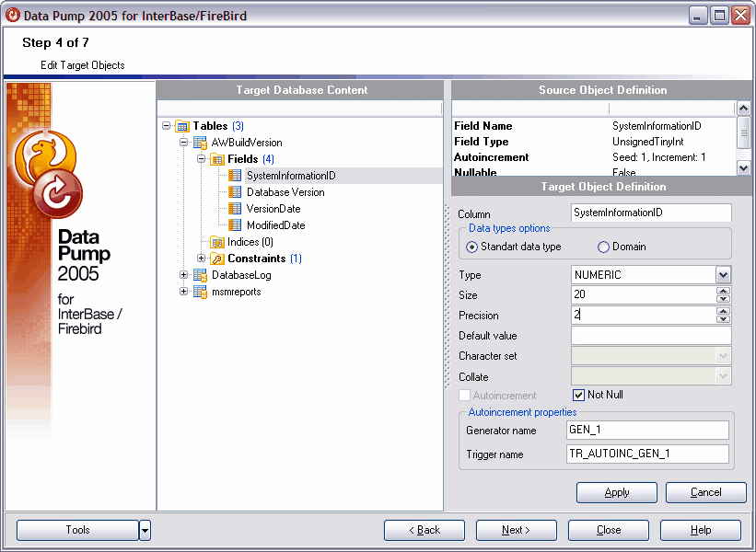Click the Tables folder icon
The height and width of the screenshot is (552, 756).
[182, 126]
